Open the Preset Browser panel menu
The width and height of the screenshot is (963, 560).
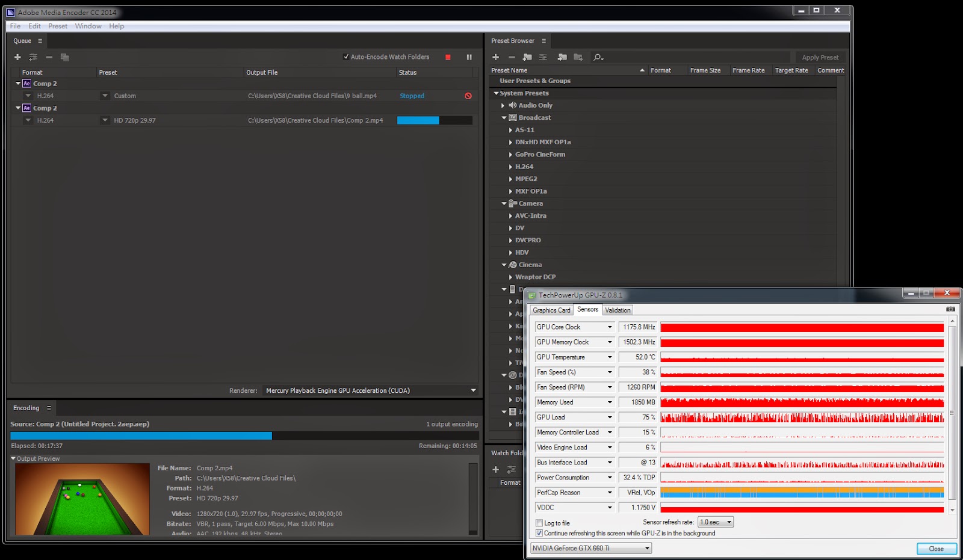click(x=543, y=41)
